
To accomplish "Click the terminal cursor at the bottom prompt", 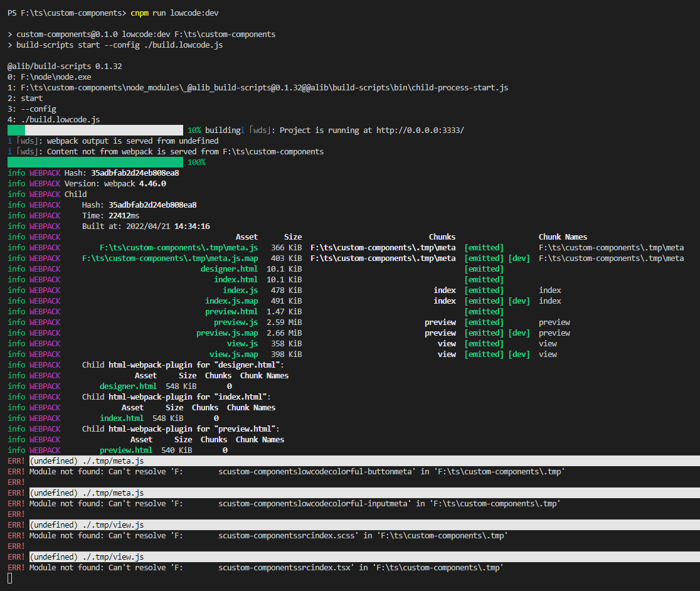I will (10, 578).
